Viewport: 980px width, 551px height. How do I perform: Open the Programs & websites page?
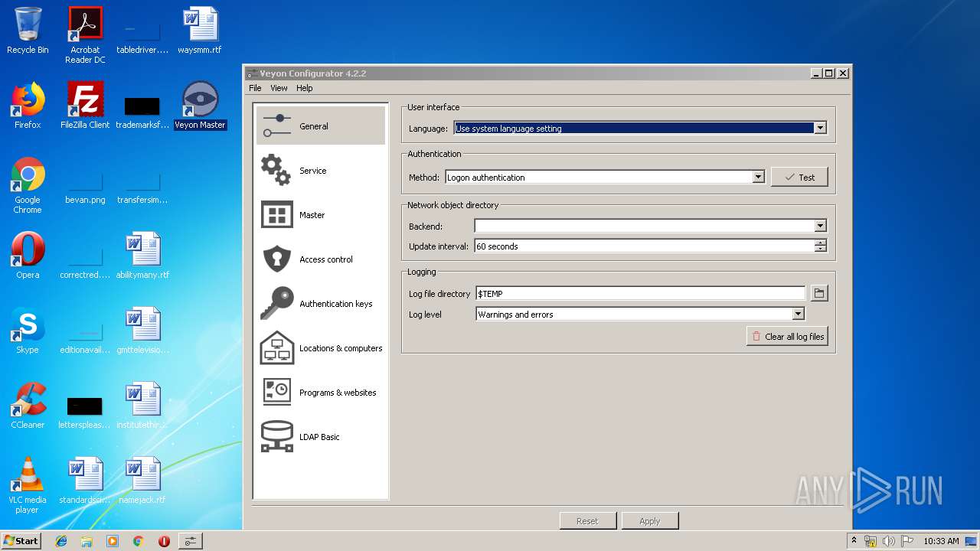click(x=321, y=393)
